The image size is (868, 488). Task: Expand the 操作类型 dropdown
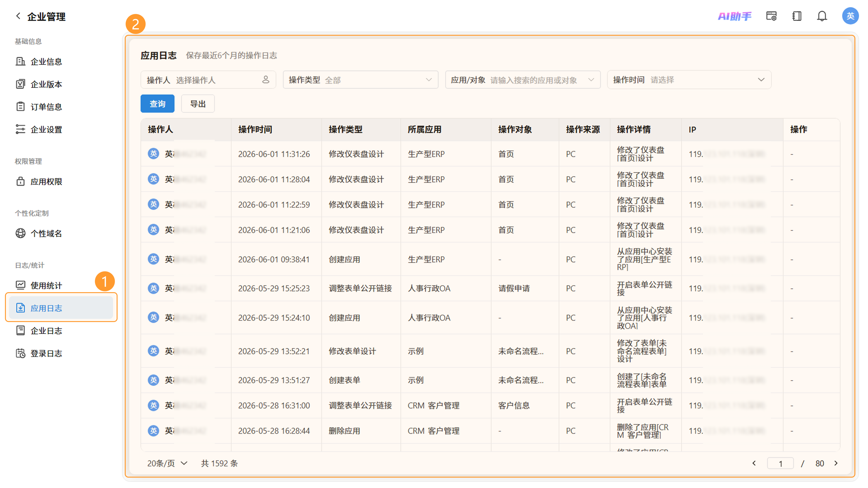(361, 80)
